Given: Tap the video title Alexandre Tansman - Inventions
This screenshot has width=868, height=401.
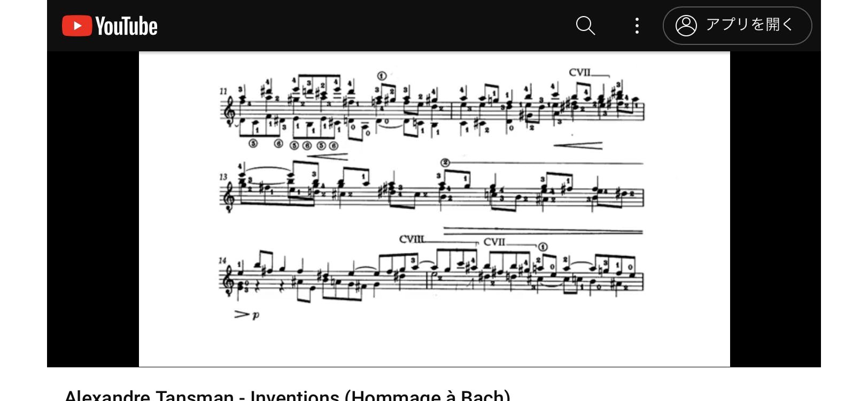Looking at the screenshot, I should [x=288, y=396].
